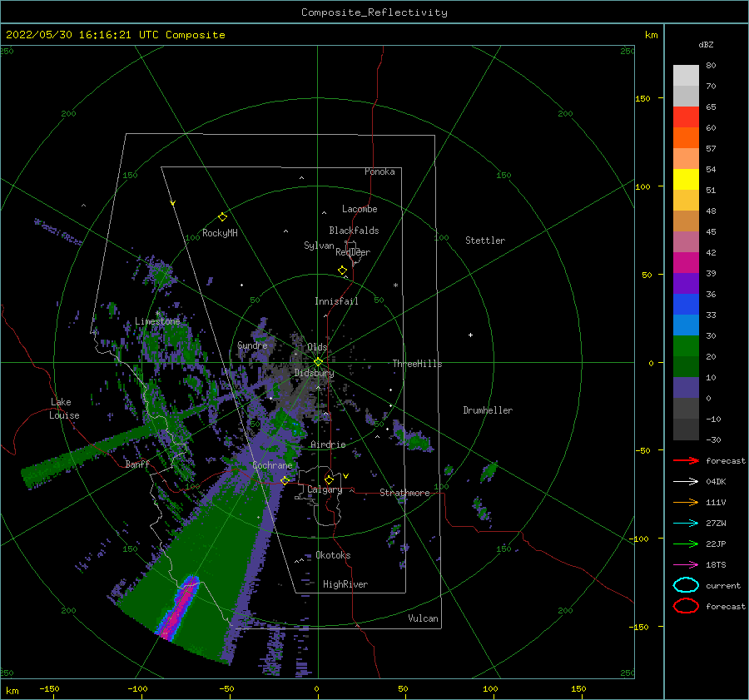Click the Calgary city label
749x700 pixels.
[325, 489]
